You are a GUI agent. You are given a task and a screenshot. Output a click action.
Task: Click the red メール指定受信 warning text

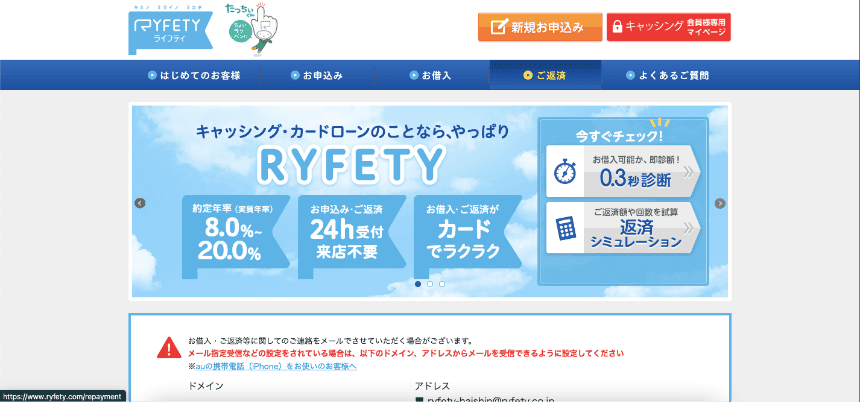click(406, 353)
